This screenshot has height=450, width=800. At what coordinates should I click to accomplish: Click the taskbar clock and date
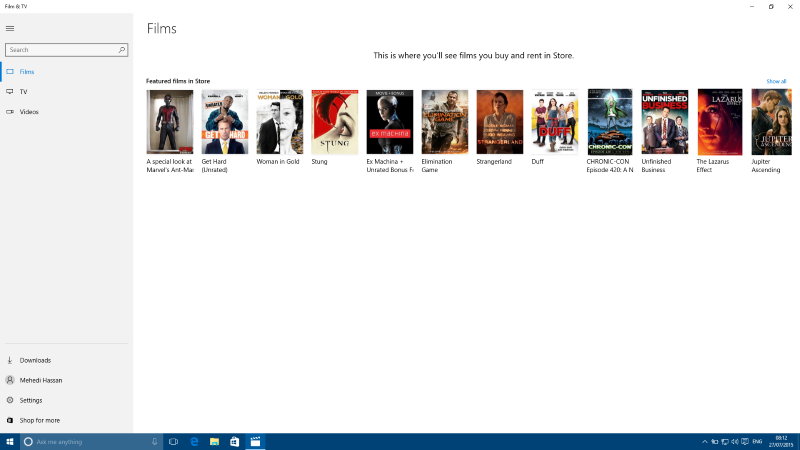(x=781, y=442)
